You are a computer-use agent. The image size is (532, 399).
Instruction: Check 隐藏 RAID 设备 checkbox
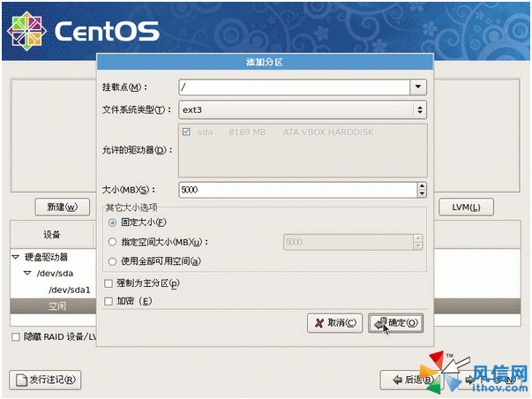16,337
